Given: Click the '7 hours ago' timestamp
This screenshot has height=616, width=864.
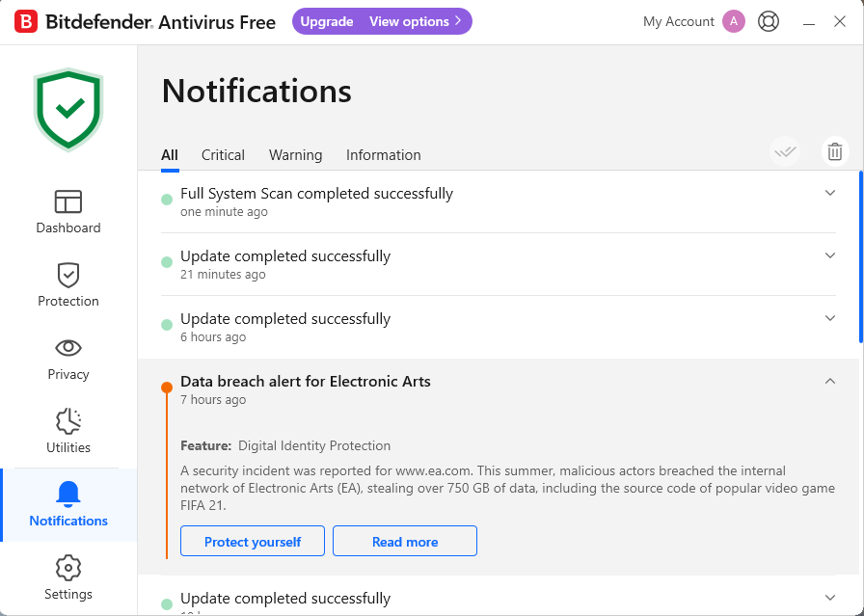Looking at the screenshot, I should coord(213,399).
